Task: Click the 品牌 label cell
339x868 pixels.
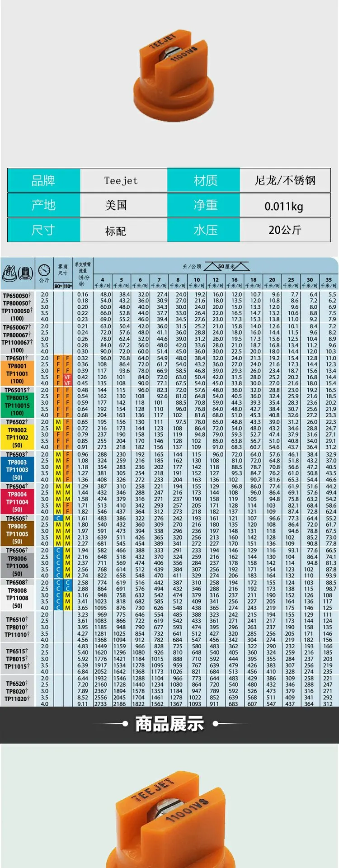Action: (43, 180)
